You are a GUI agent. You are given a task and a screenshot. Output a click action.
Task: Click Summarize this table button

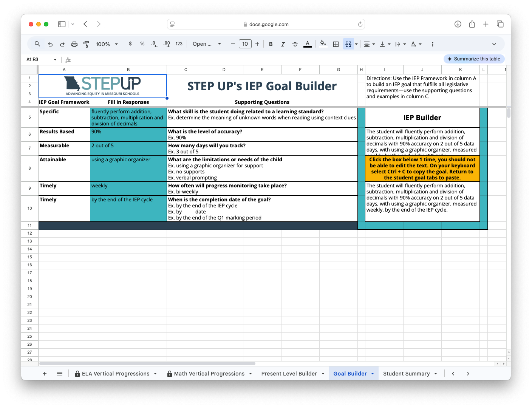[x=474, y=59]
